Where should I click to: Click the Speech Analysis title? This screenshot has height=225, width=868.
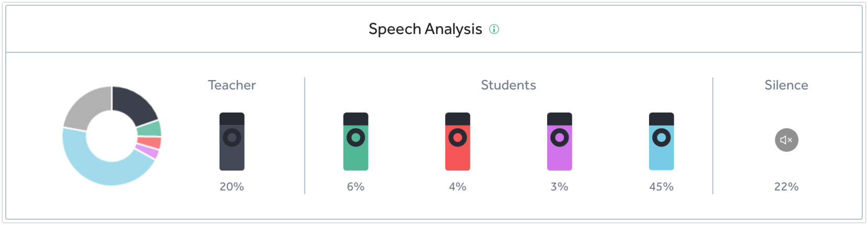tap(425, 29)
